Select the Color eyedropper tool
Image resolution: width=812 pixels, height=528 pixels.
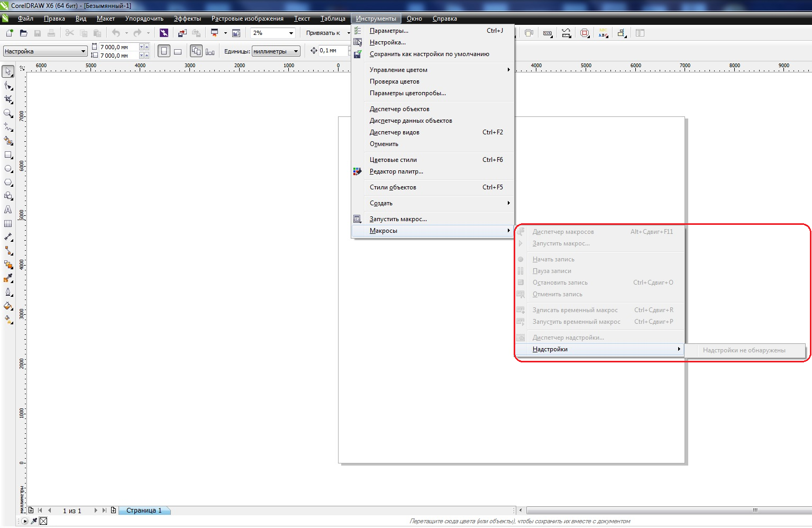pos(8,278)
